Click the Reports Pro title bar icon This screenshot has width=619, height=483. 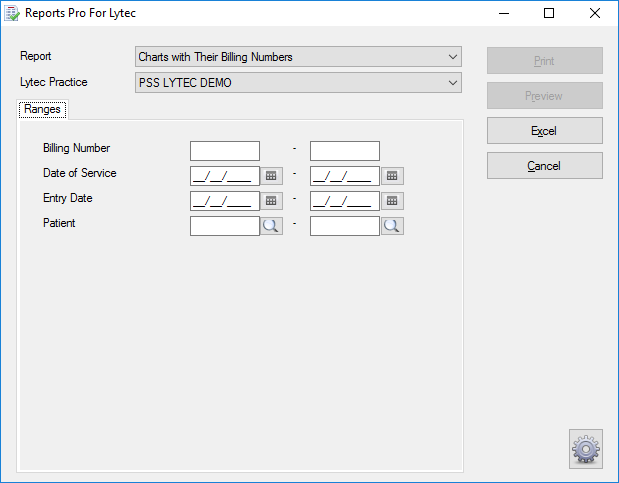click(13, 14)
